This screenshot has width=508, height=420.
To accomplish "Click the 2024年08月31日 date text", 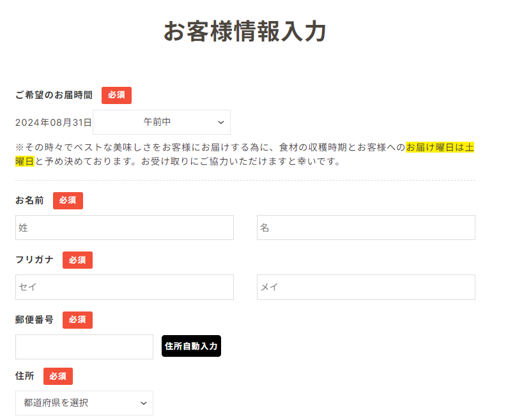I will coord(54,123).
